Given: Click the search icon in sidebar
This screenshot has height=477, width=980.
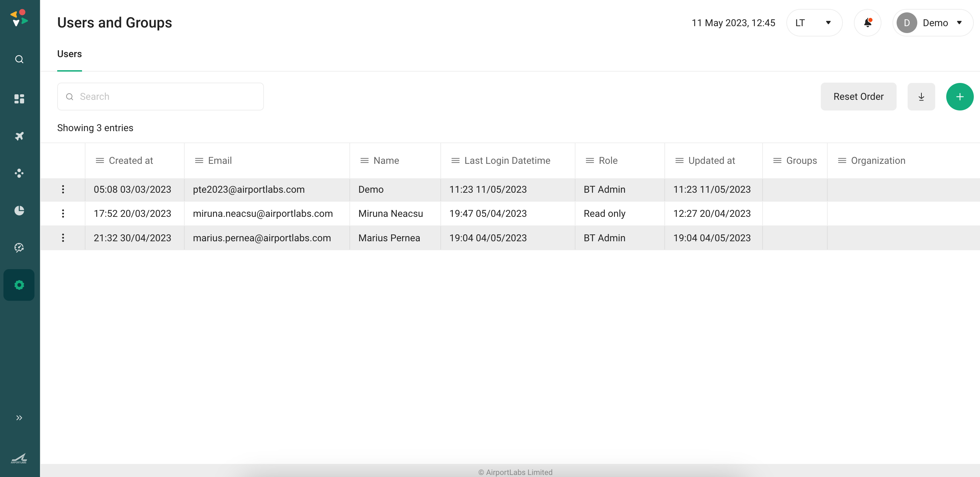Looking at the screenshot, I should click(x=19, y=59).
